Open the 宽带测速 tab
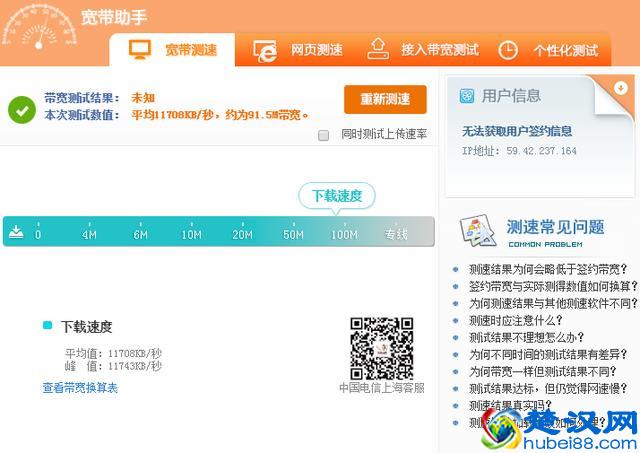Viewport: 640px width, 453px height. pyautogui.click(x=172, y=50)
